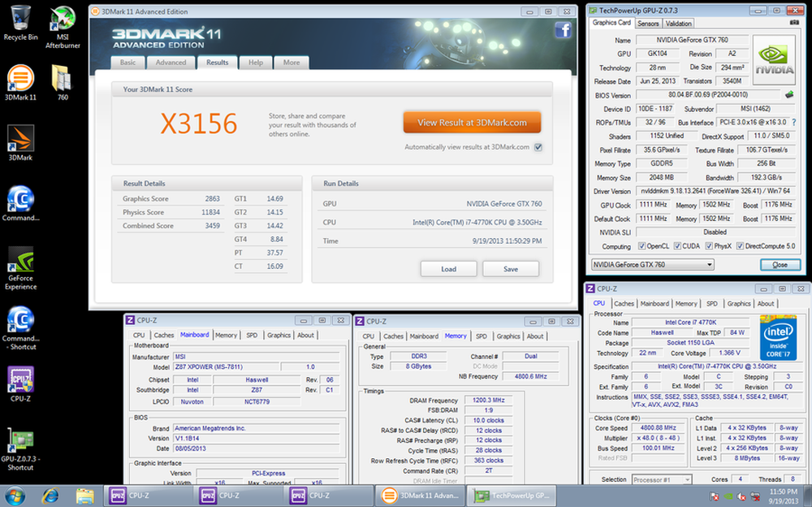Select the Results tab in 3DMark 11
812x507 pixels.
pyautogui.click(x=218, y=63)
